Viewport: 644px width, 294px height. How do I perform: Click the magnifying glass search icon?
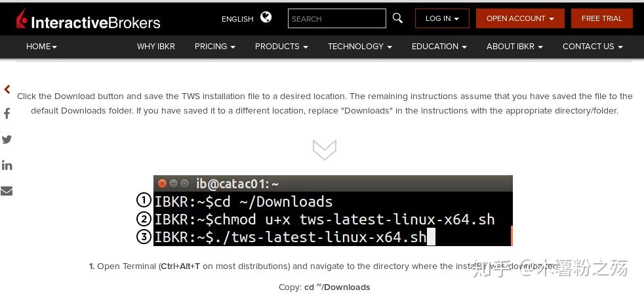tap(397, 18)
